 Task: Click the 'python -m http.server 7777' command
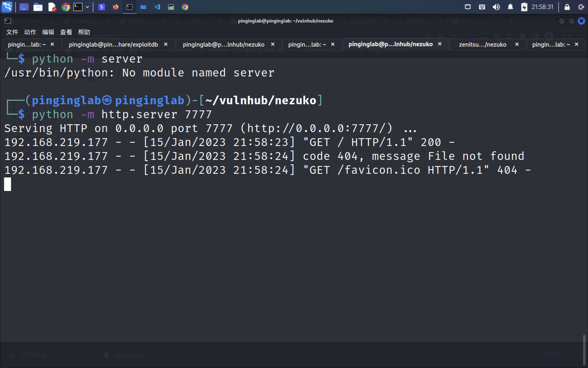tap(122, 114)
